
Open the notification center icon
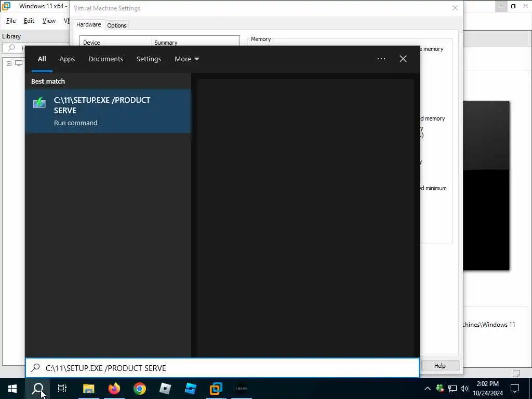tap(515, 389)
